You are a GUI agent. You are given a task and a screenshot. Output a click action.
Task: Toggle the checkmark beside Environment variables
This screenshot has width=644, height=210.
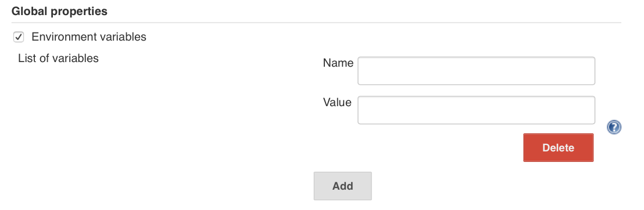[x=19, y=37]
